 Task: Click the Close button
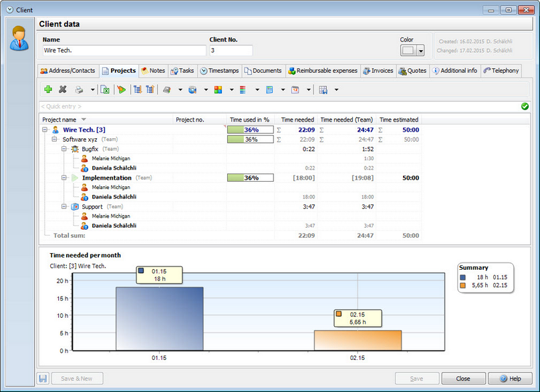coord(463,379)
